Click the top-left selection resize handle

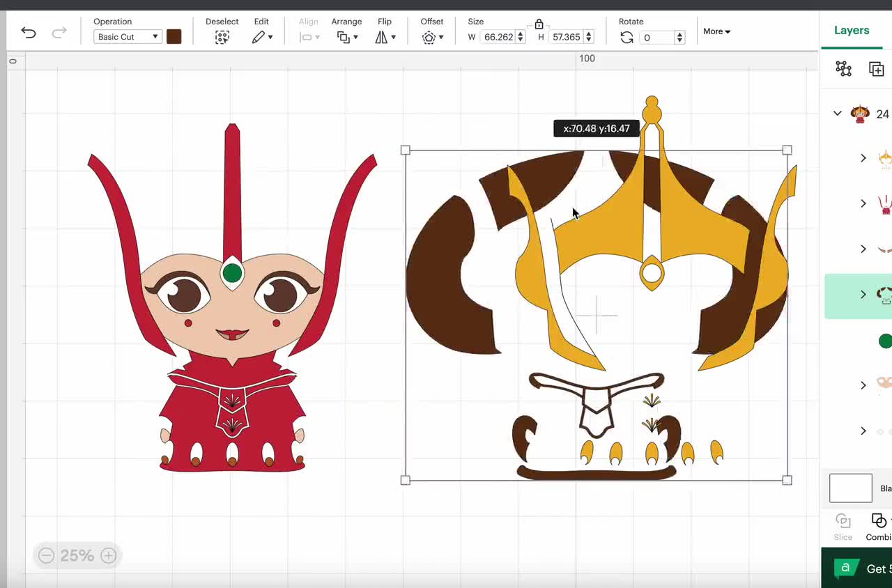(406, 150)
